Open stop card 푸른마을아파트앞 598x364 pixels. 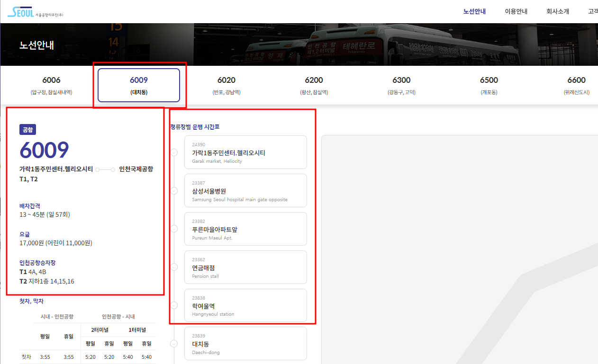[245, 229]
